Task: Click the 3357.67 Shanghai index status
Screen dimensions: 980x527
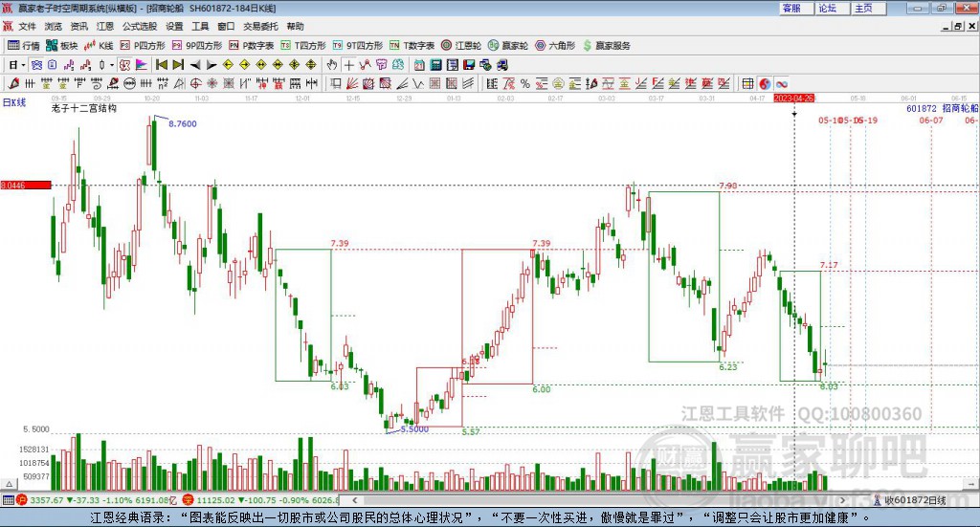Action: pyautogui.click(x=46, y=500)
